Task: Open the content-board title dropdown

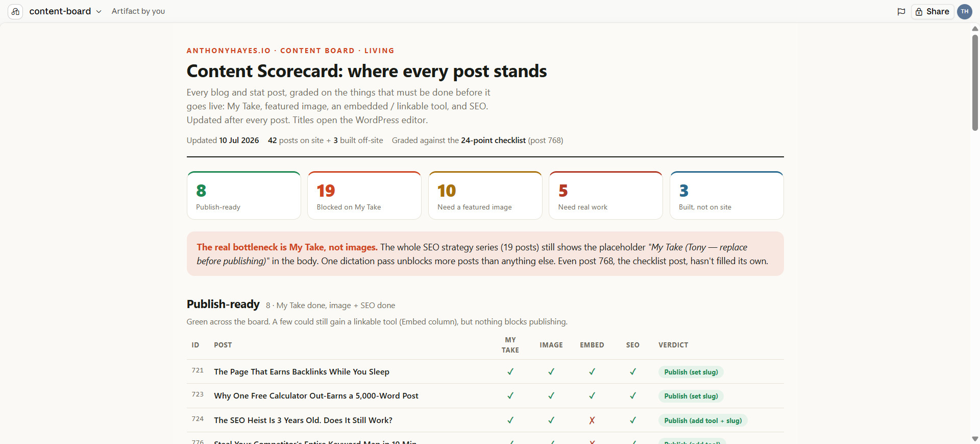Action: coord(65,11)
